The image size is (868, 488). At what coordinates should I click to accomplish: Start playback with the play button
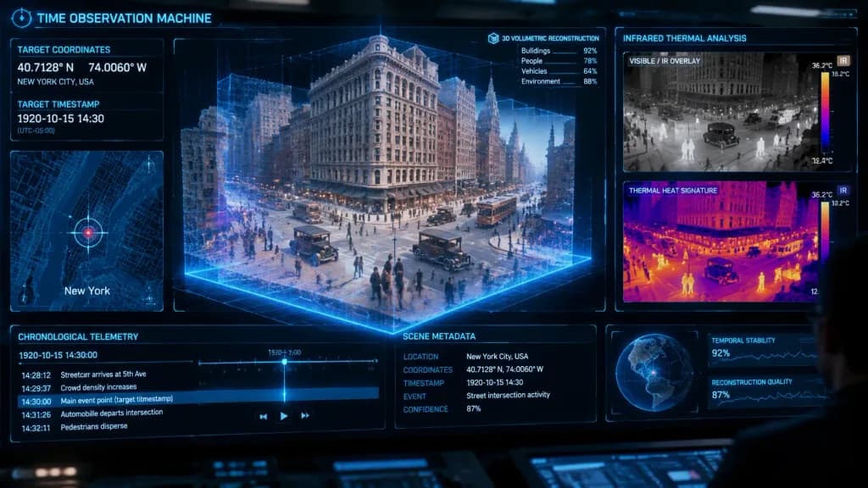[x=284, y=415]
